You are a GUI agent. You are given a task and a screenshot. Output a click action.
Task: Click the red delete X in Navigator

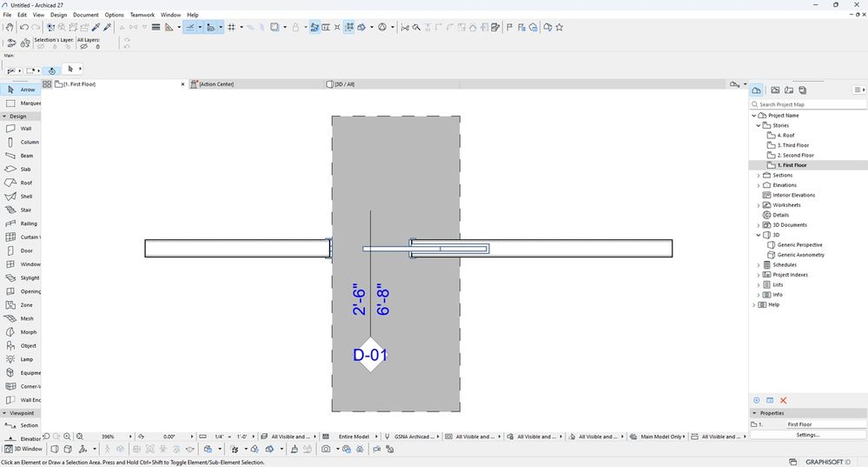click(x=784, y=401)
